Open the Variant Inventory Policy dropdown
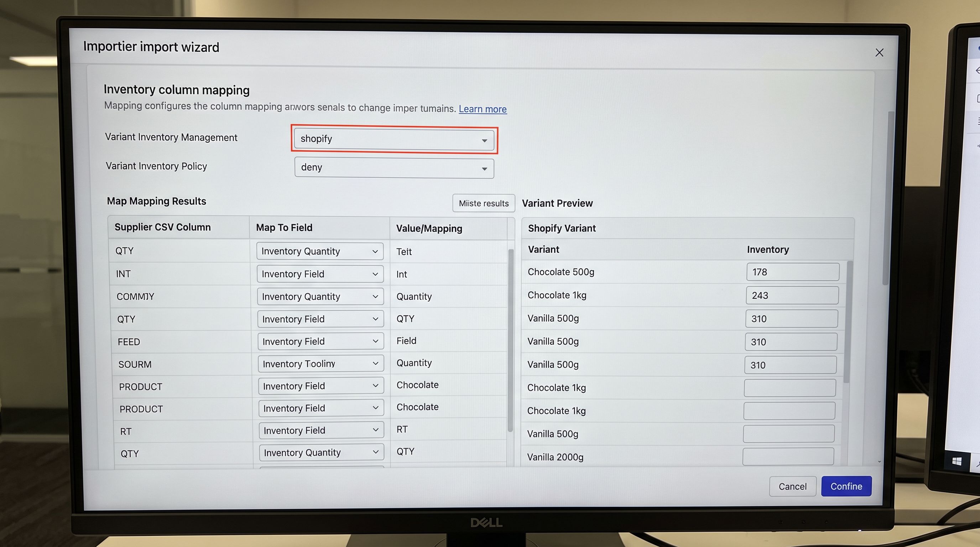 [394, 168]
